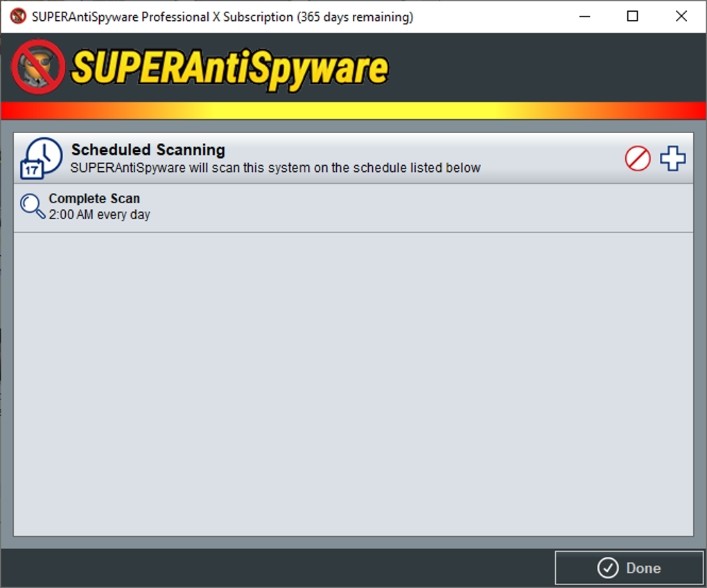Click the SUPERAntiSpyware logo emblem in banner

click(38, 67)
